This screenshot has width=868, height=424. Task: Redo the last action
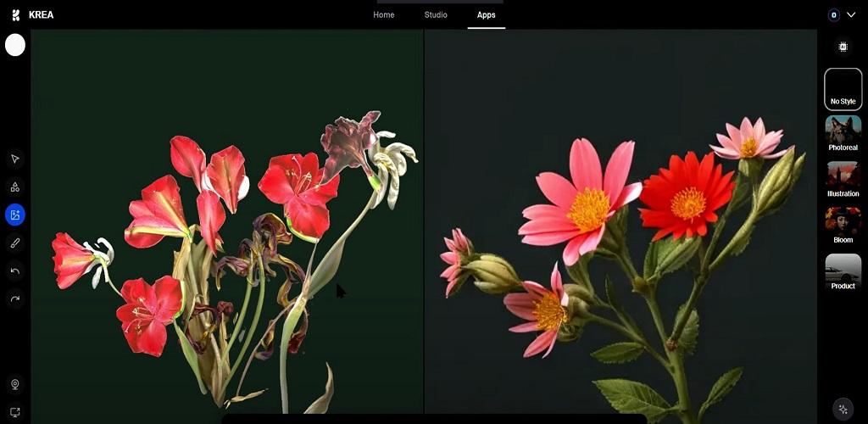(15, 298)
